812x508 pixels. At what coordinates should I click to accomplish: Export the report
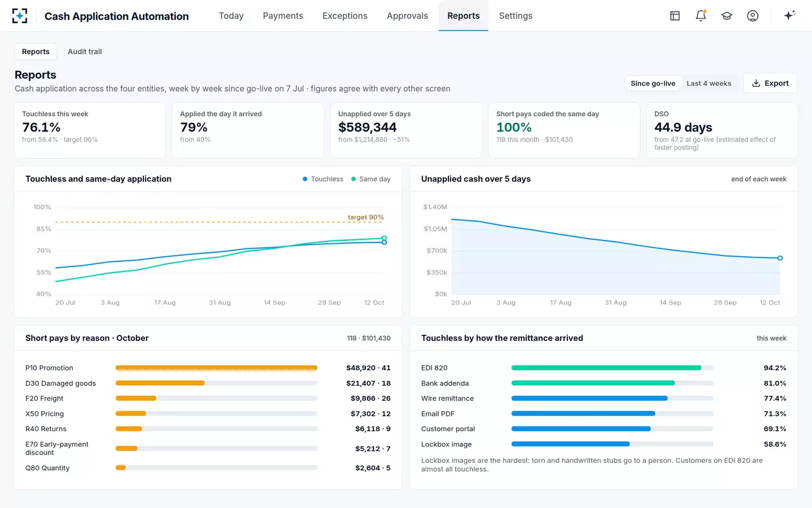point(770,84)
